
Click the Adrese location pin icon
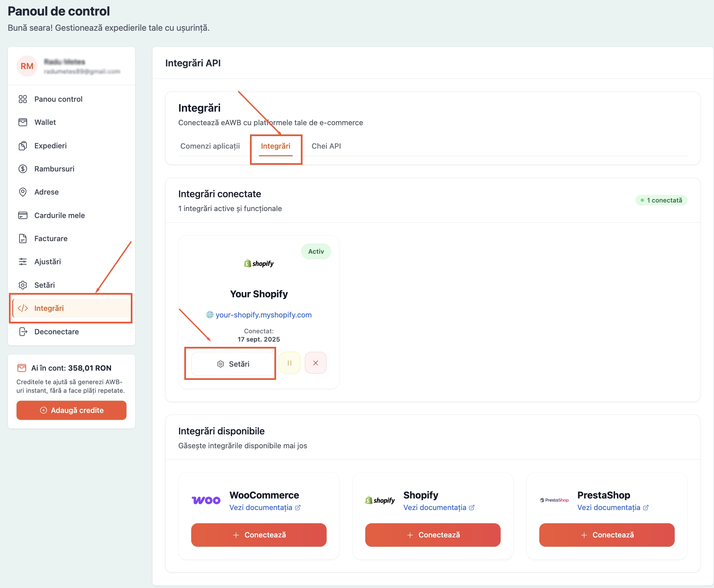click(23, 192)
